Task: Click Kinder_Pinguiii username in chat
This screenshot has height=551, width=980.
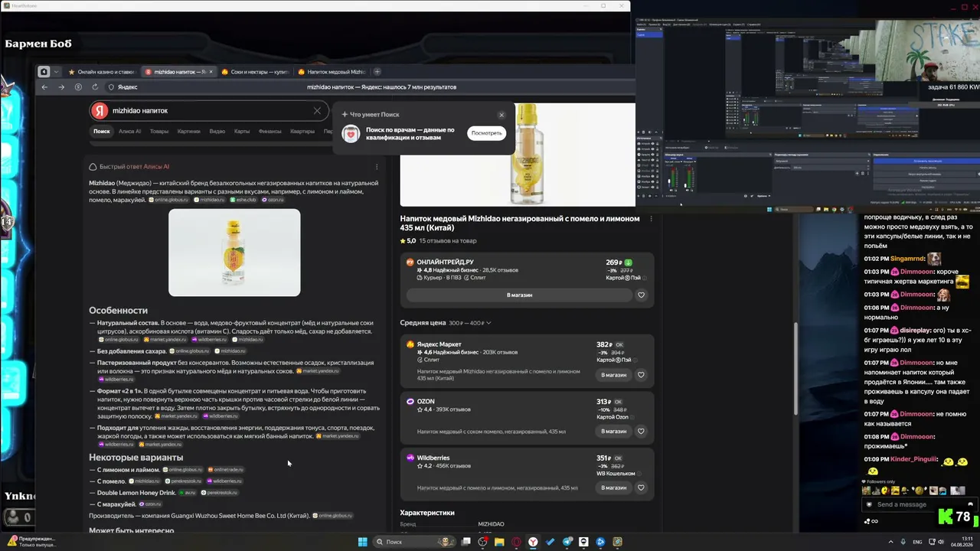Action: [x=914, y=459]
